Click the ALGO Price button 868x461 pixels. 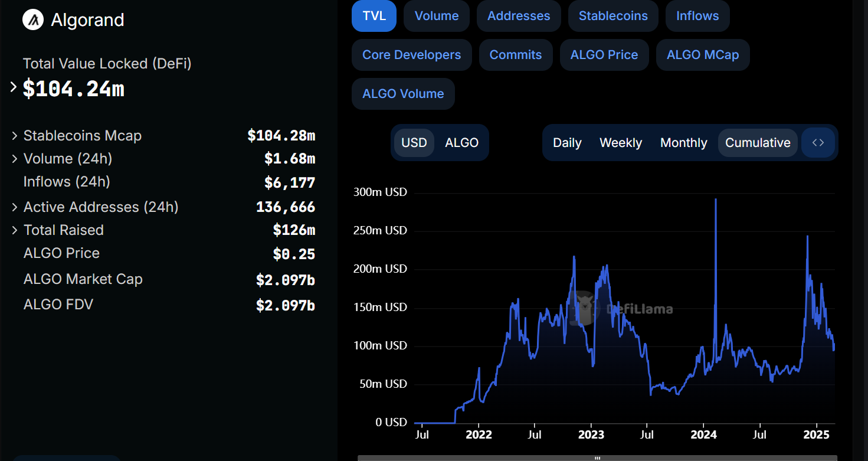604,55
